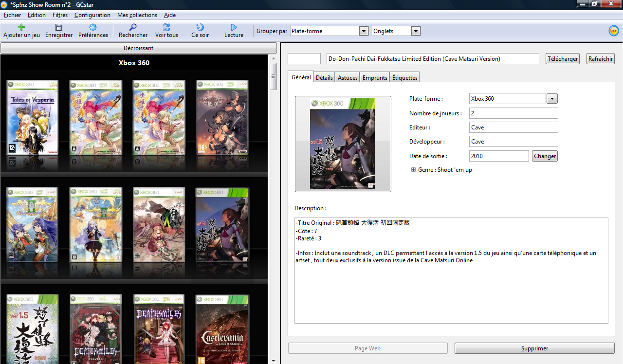Click the Ajouter un jeu toolbar icon
The image size is (623, 364).
tap(21, 27)
